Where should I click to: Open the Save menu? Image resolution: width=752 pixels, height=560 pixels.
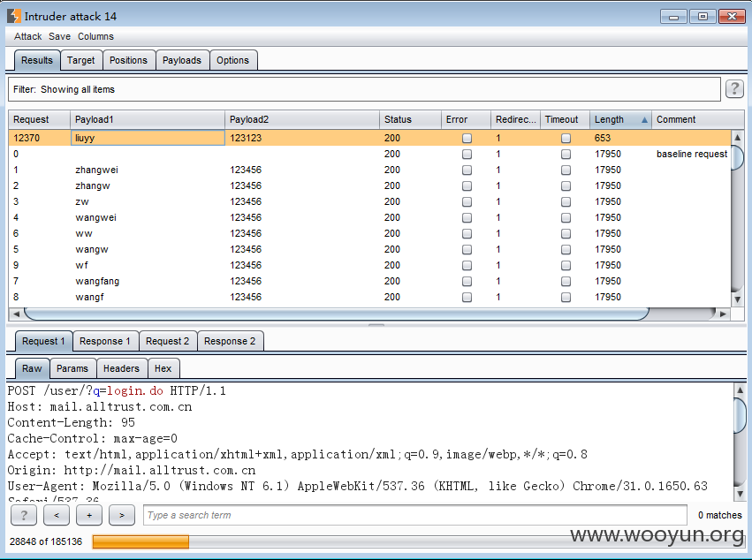pyautogui.click(x=59, y=36)
